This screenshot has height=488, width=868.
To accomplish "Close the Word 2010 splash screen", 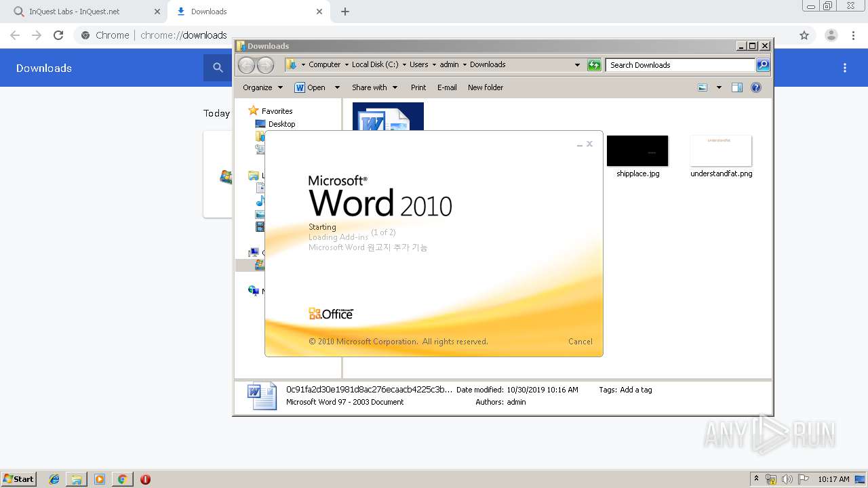I will coord(590,144).
